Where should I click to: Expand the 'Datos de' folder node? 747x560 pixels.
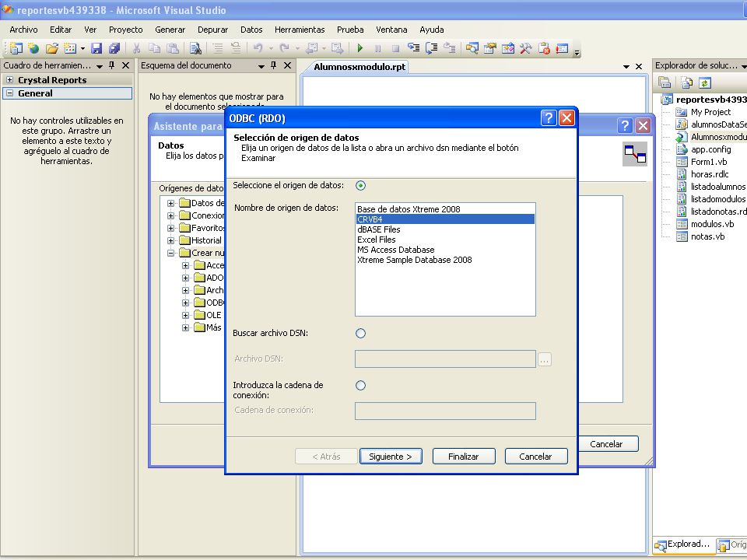(x=170, y=203)
